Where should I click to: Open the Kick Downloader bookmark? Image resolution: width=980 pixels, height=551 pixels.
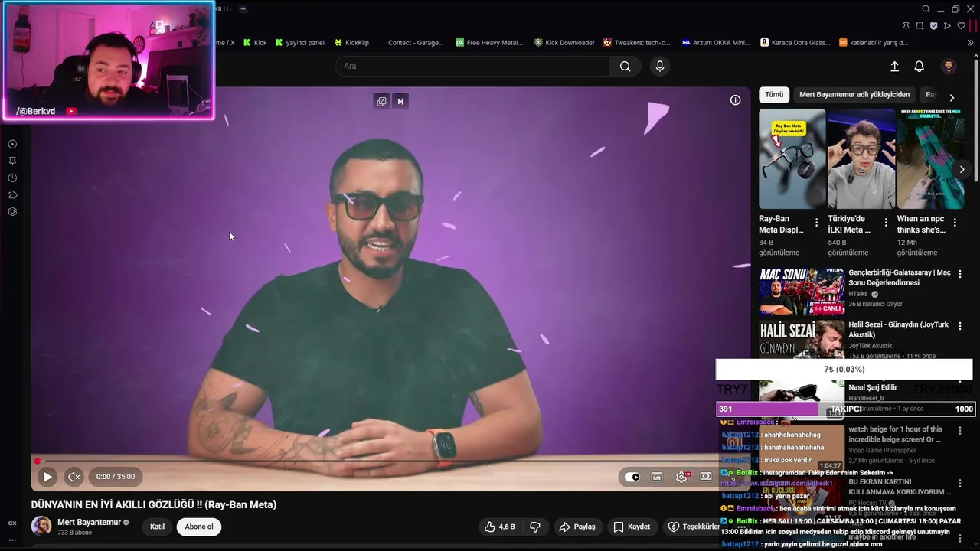564,43
